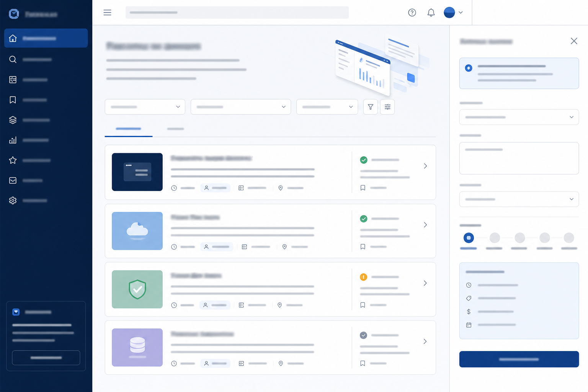
Task: Open the Home item in the sidebar
Action: click(46, 38)
